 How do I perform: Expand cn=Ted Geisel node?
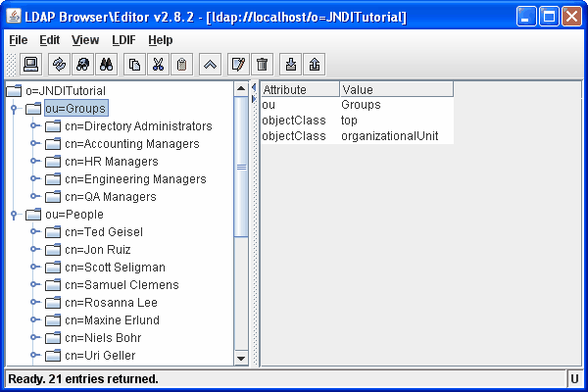pyautogui.click(x=35, y=231)
